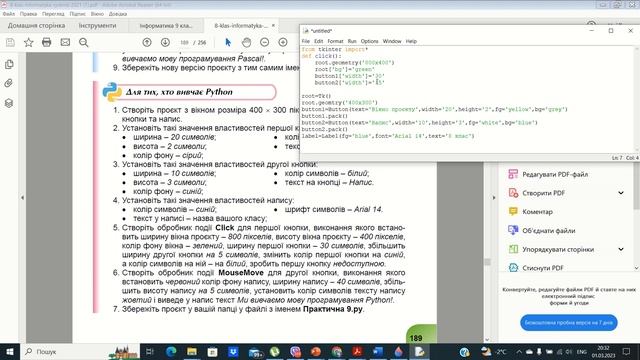
Task: Click the weather widget on taskbar
Action: 493,351
